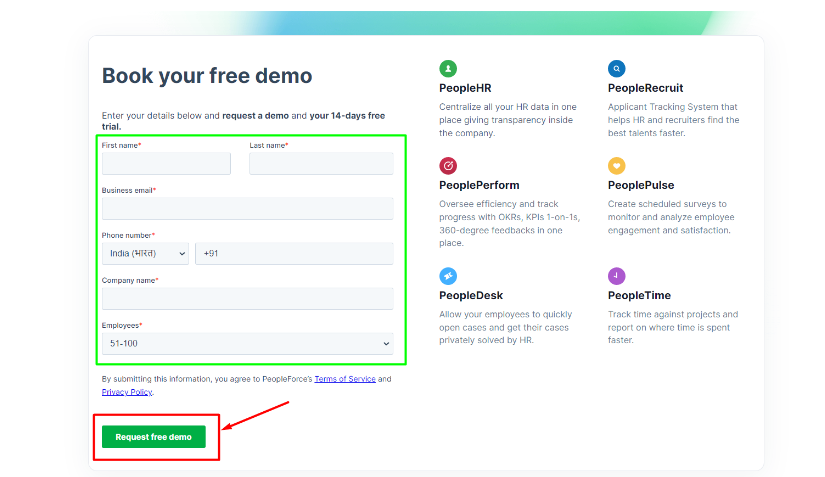Click the PeopleDesk heading
Viewport: 825px width, 477px height.
coord(471,296)
